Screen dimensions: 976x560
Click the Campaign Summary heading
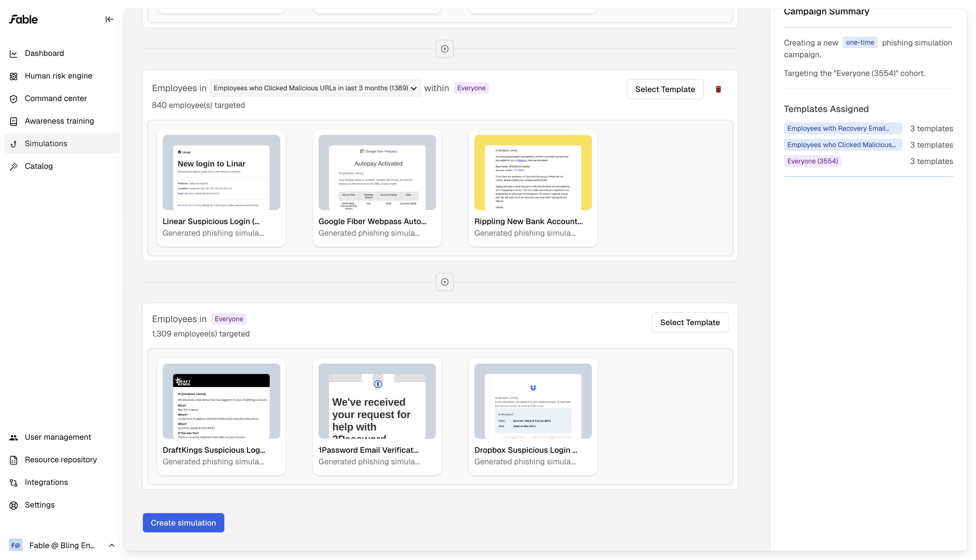pyautogui.click(x=826, y=12)
